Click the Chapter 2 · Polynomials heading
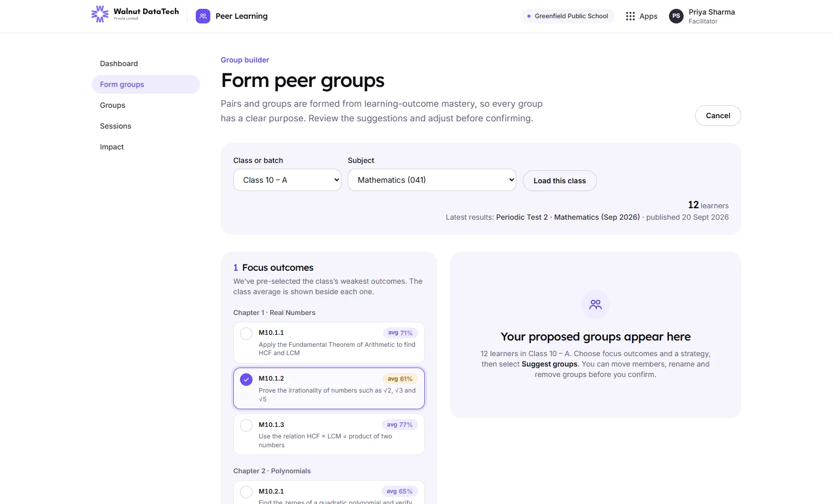Viewport: 833px width, 504px height. [272, 471]
